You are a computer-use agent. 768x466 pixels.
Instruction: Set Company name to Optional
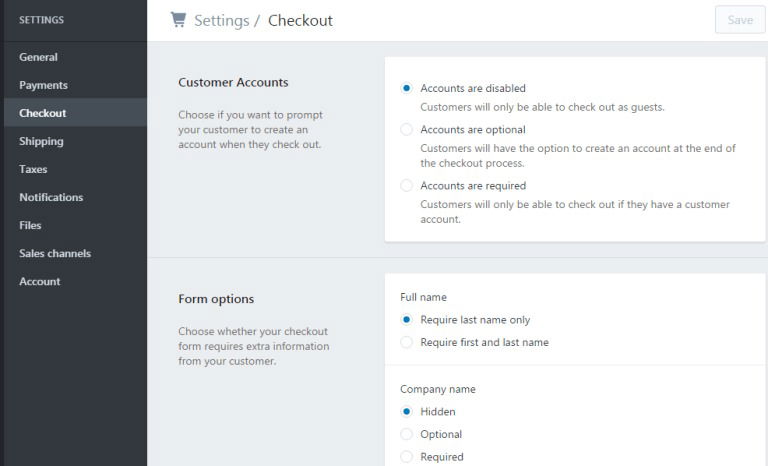(406, 434)
